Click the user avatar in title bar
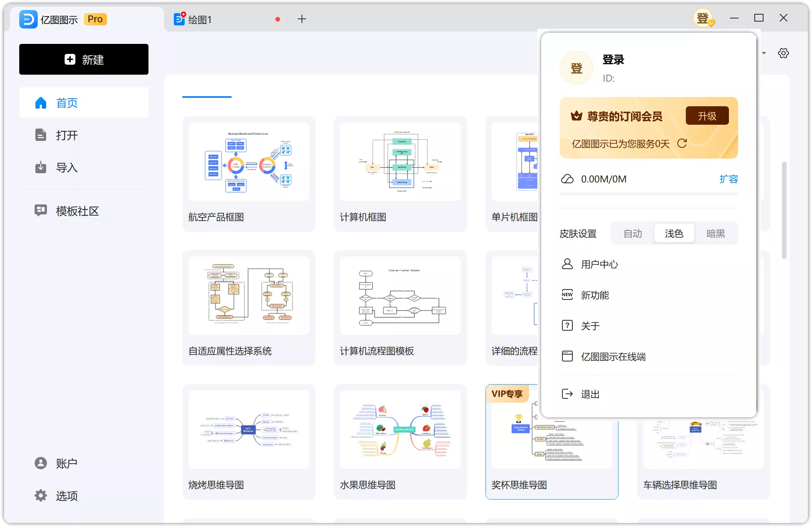The height and width of the screenshot is (527, 812). (x=703, y=18)
